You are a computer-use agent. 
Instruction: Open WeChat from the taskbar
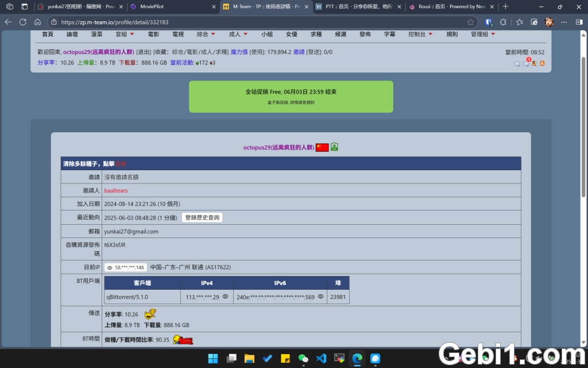point(303,359)
